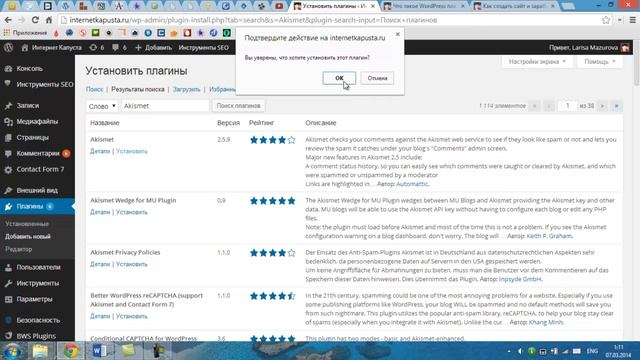Switch to the YouTube browser tab

tap(279, 6)
